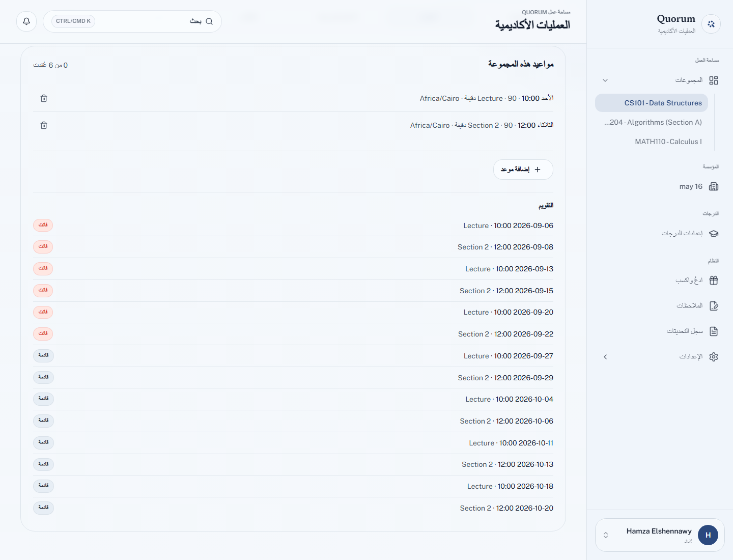This screenshot has height=560, width=733.
Task: Delete the Tuesday Section 2 schedule entry
Action: click(x=44, y=125)
